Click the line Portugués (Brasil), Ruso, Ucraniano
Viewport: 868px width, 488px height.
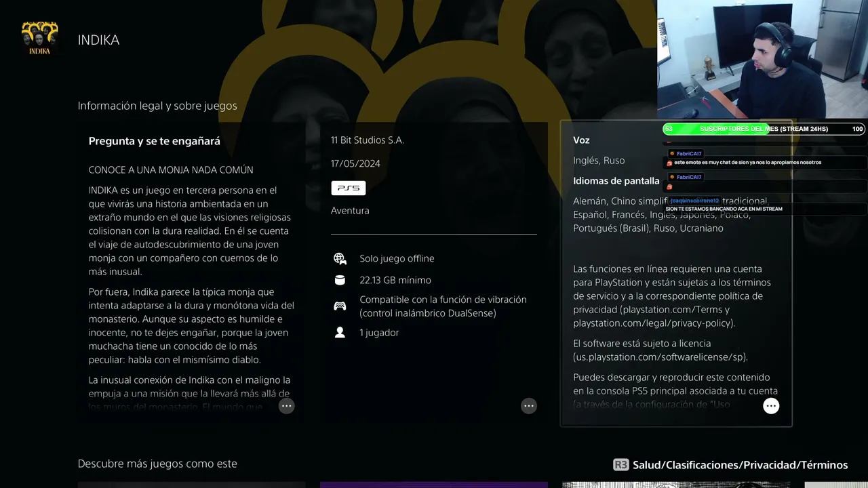coord(648,228)
